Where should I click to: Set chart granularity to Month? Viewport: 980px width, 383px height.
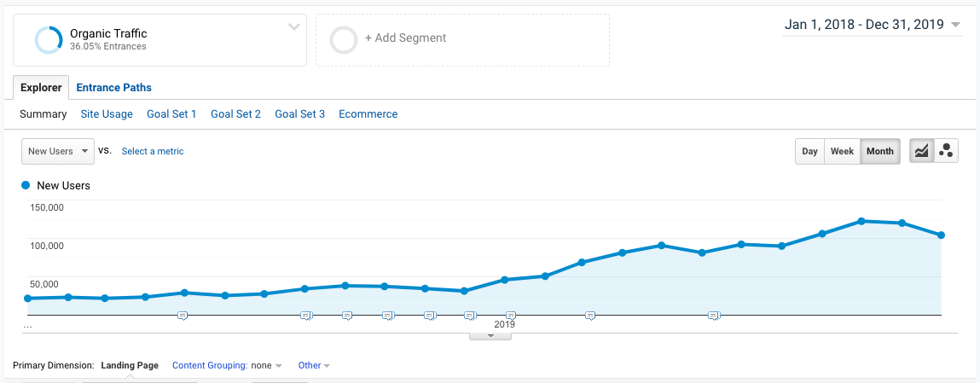[879, 151]
